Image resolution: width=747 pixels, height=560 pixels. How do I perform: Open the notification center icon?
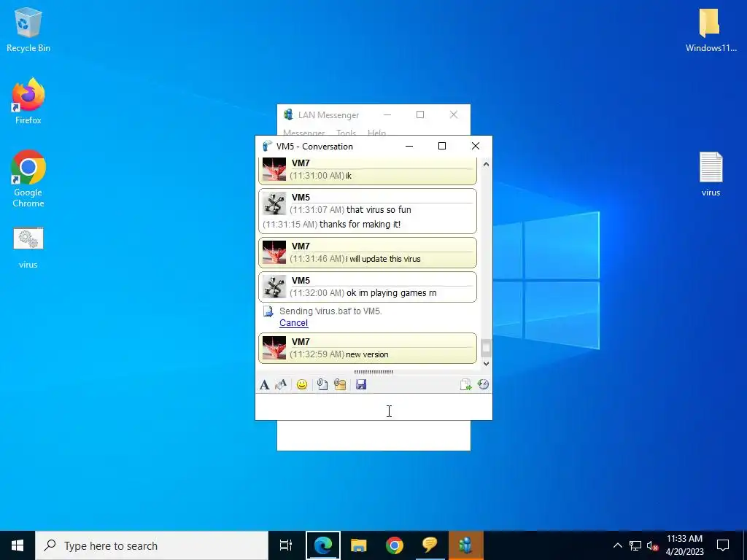[723, 545]
